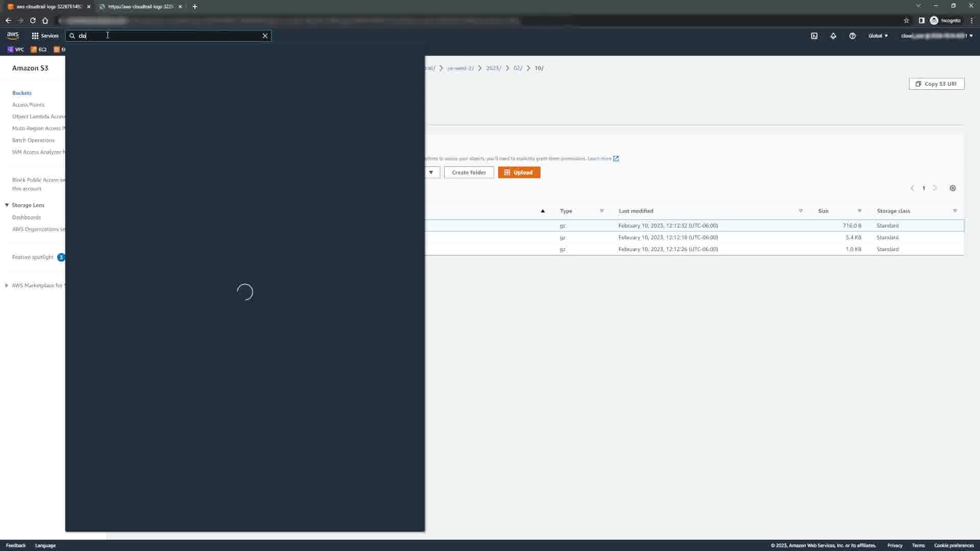Open the Global region dropdown
Image resolution: width=980 pixels, height=551 pixels.
tap(878, 36)
